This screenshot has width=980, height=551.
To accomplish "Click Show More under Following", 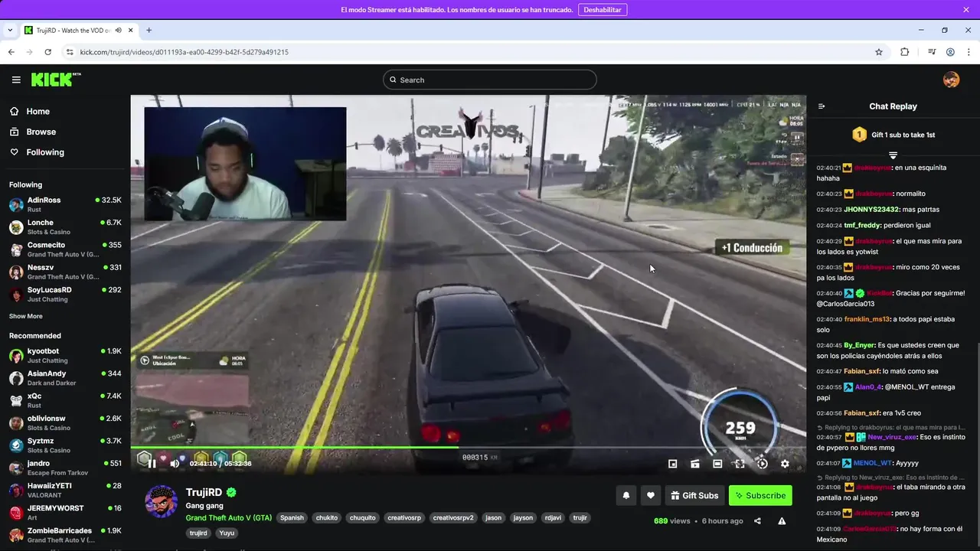I will click(26, 316).
